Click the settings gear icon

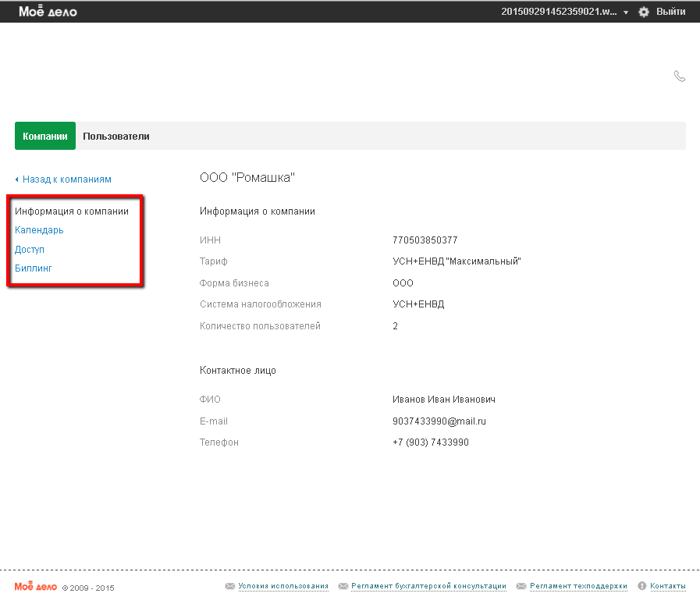click(x=643, y=12)
